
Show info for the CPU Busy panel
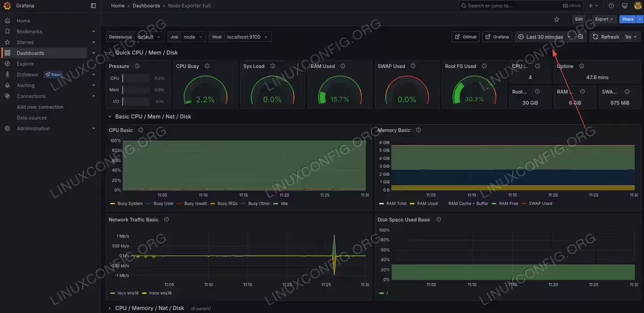click(207, 66)
